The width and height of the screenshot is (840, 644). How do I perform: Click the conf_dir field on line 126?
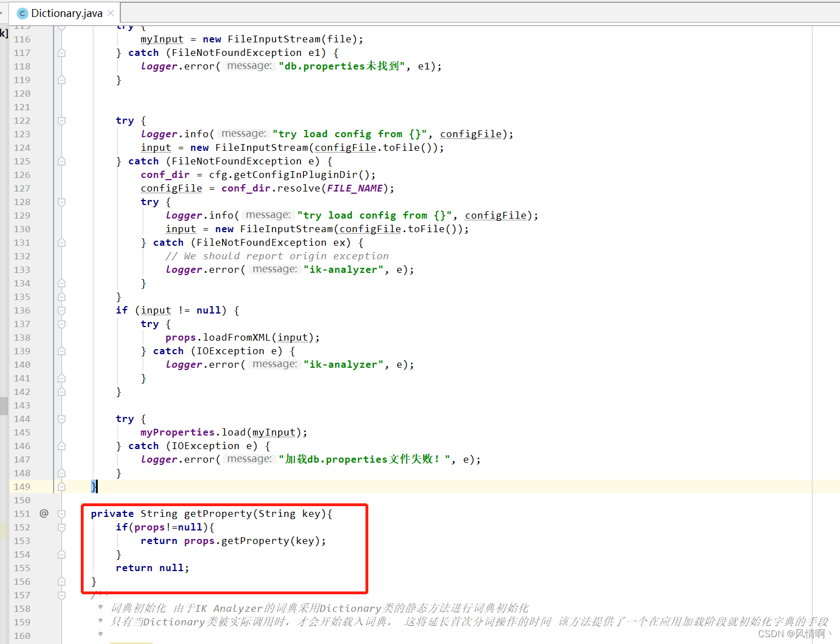pos(165,175)
